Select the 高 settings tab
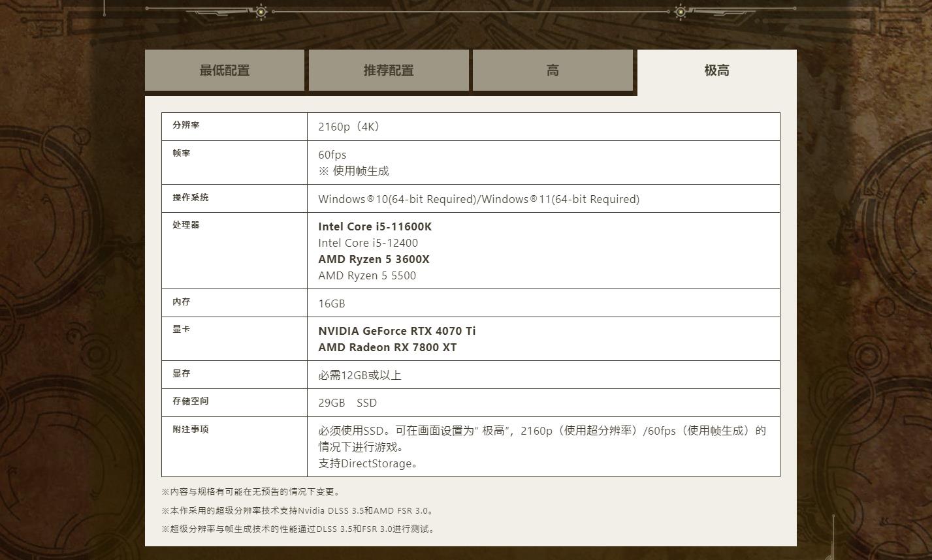 pos(553,70)
